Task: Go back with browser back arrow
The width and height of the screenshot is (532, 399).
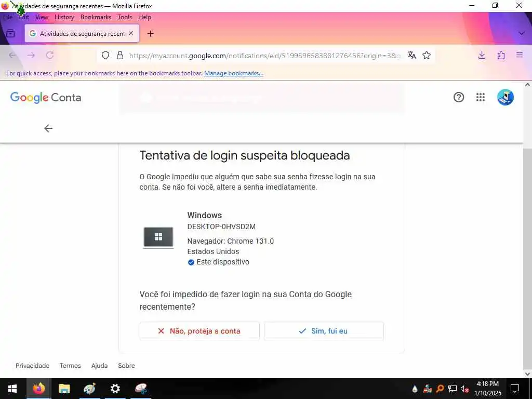Action: [13, 55]
